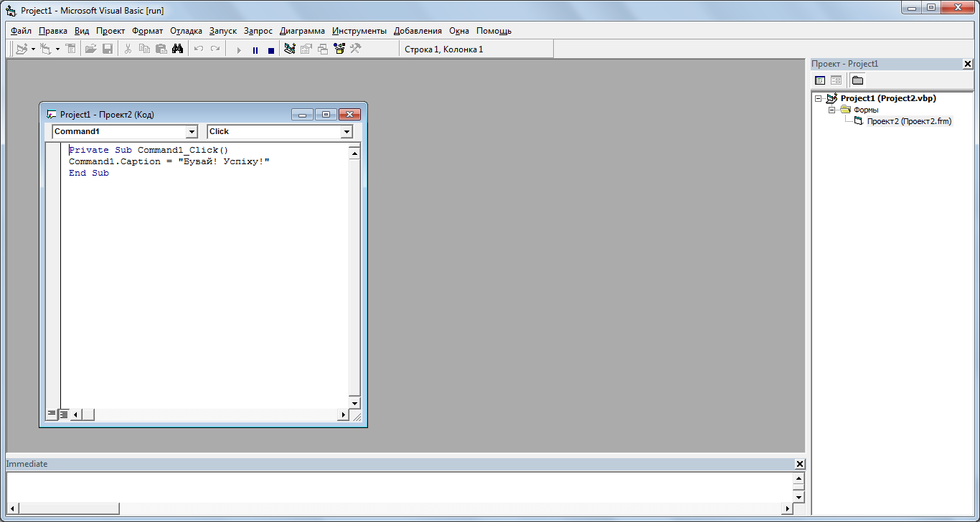Click code window vertical scrollbar down arrow
Image resolution: width=980 pixels, height=522 pixels.
point(354,403)
